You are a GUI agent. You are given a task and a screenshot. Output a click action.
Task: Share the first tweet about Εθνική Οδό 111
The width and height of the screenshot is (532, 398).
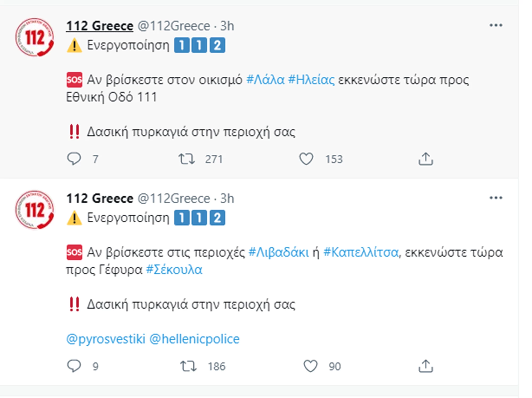pos(426,159)
